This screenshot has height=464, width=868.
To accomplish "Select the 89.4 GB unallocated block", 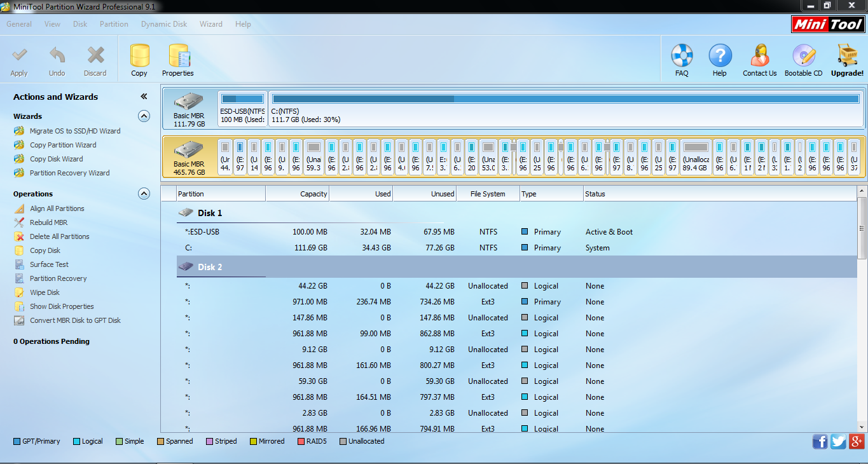I will tap(695, 157).
